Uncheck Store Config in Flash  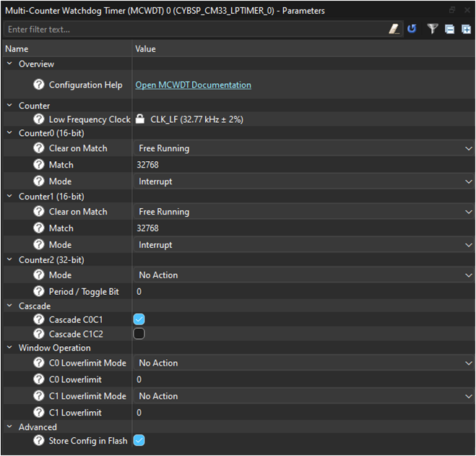pyautogui.click(x=139, y=440)
